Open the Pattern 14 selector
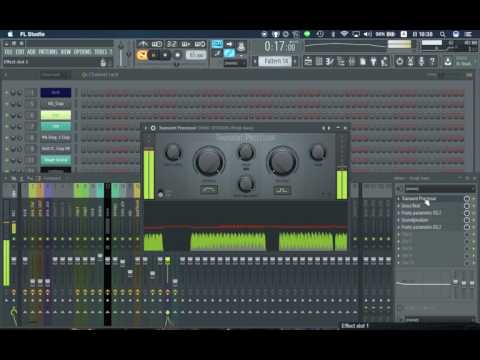Image resolution: width=480 pixels, height=360 pixels. (x=275, y=61)
